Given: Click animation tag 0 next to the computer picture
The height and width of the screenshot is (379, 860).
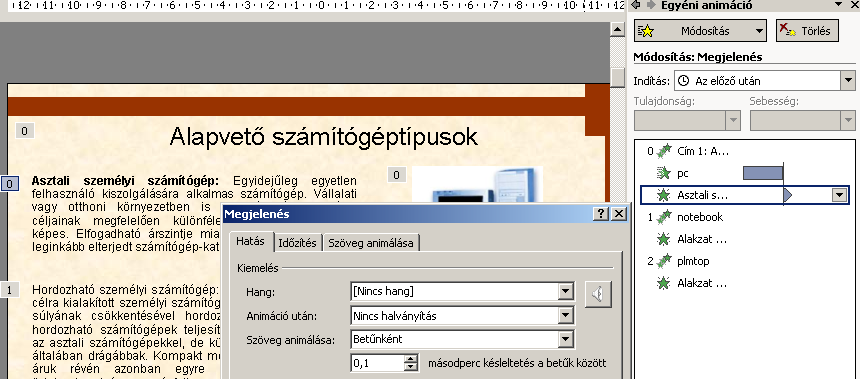Looking at the screenshot, I should [x=397, y=174].
